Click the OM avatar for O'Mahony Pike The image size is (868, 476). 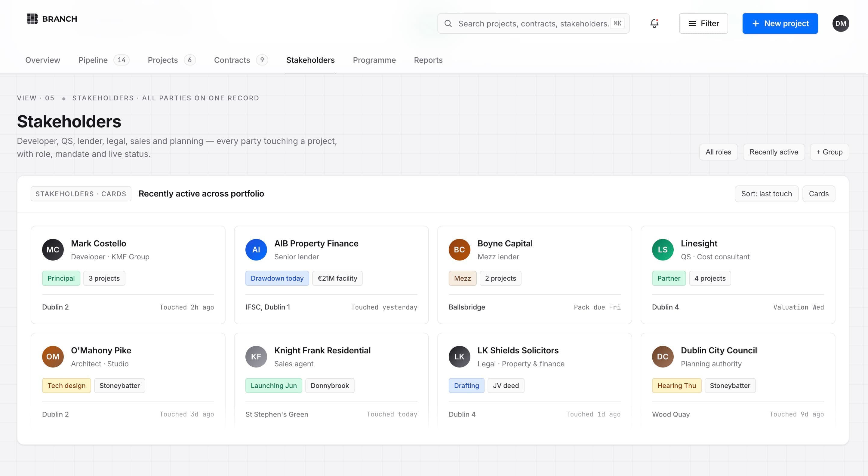53,356
